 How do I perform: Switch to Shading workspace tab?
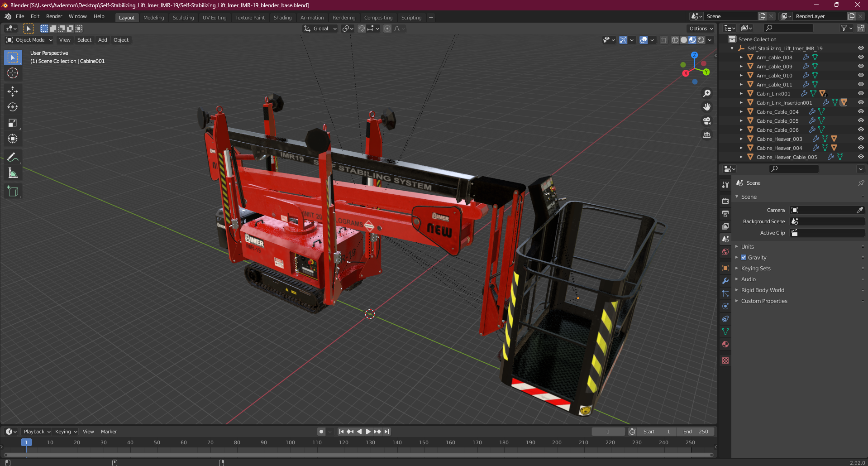coord(282,18)
